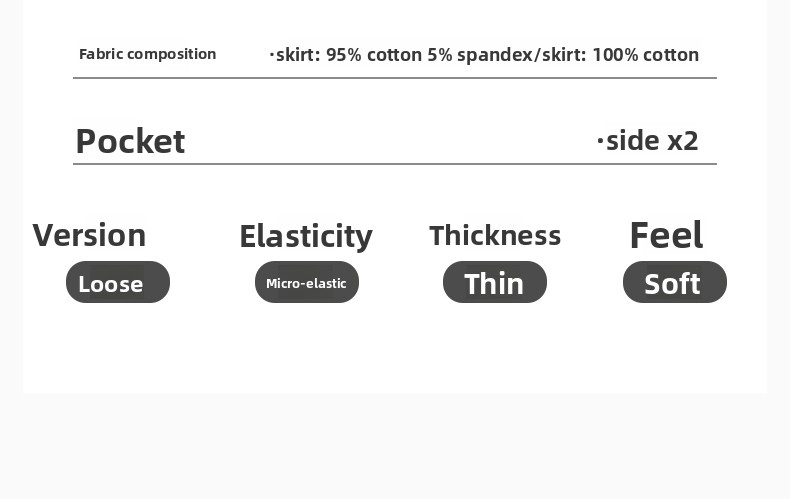This screenshot has width=790, height=499.
Task: Click the Thickness heading text
Action: coord(495,235)
